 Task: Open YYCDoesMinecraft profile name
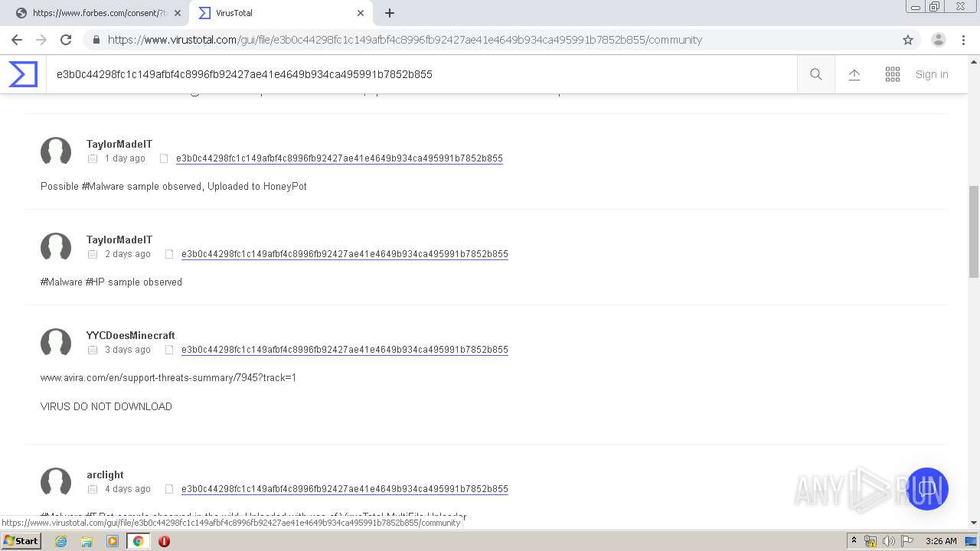click(131, 335)
